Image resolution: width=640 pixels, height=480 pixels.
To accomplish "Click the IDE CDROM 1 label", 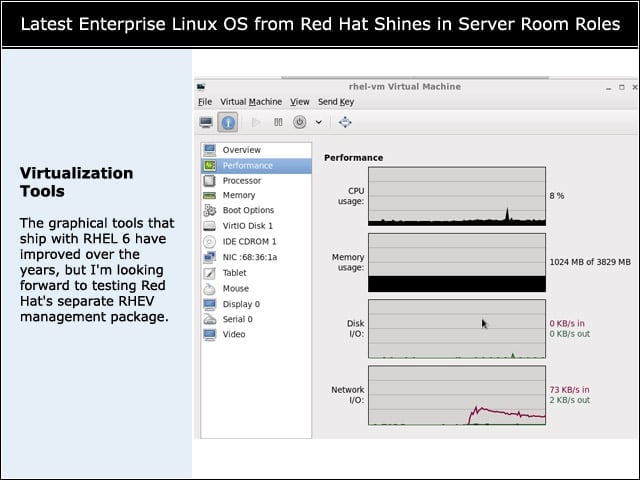I will point(249,242).
